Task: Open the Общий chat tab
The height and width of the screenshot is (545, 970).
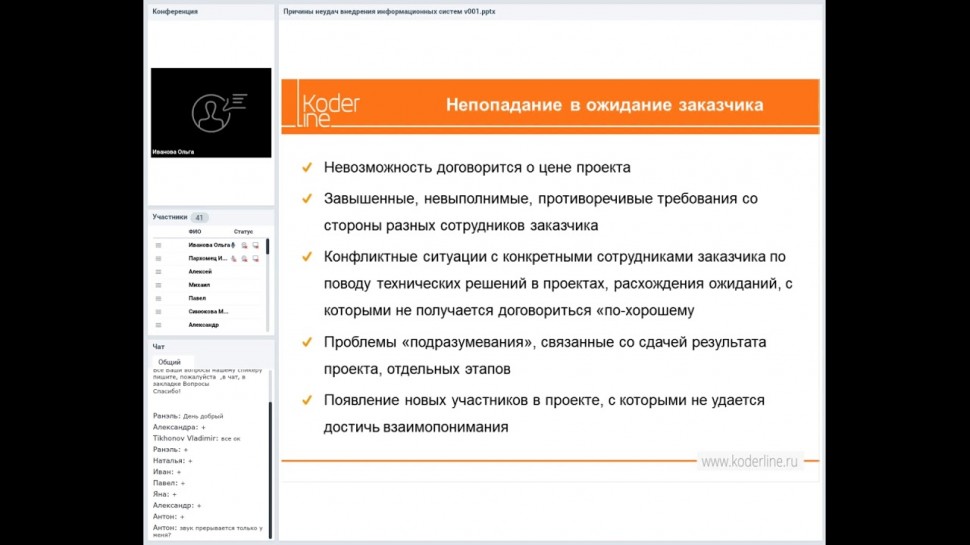Action: tap(170, 362)
